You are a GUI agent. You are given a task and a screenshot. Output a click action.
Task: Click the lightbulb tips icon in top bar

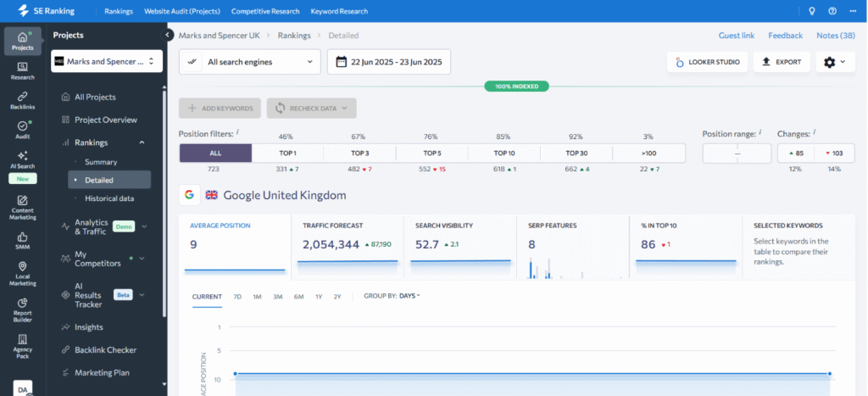pyautogui.click(x=812, y=11)
